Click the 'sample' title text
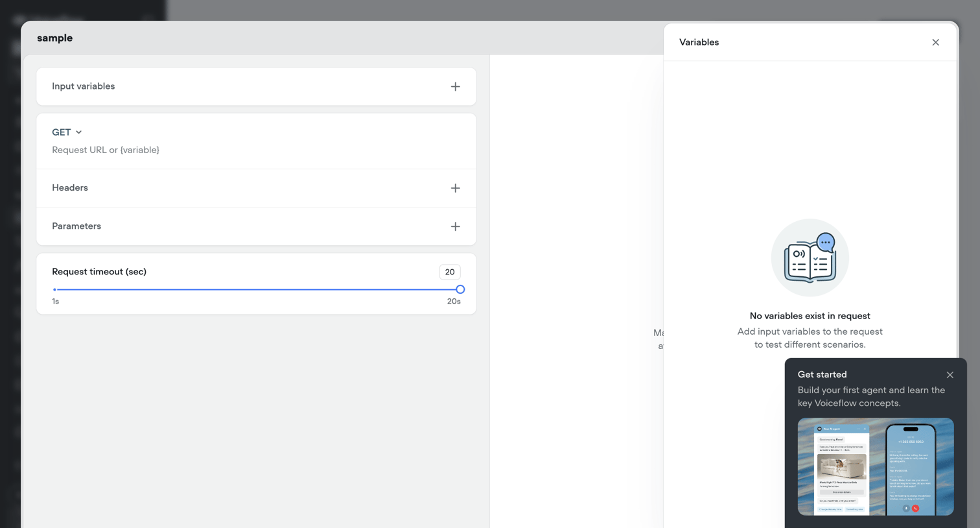The height and width of the screenshot is (528, 980). coord(54,38)
